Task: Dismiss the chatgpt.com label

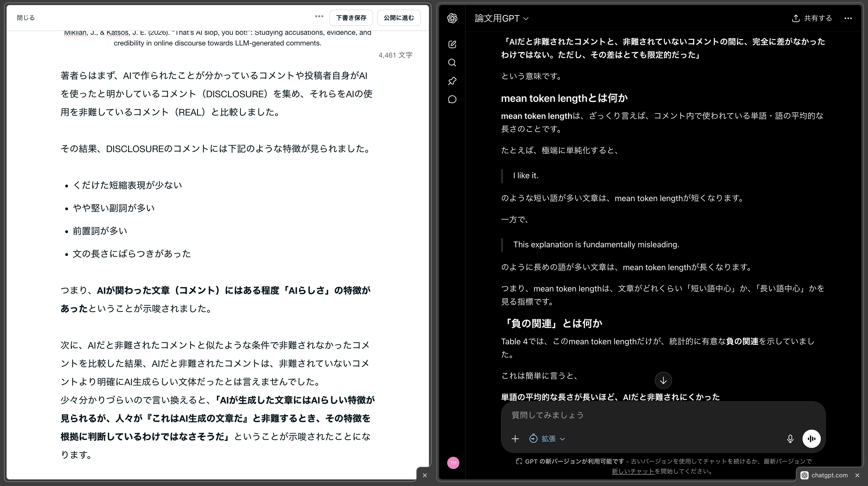Action: (857, 475)
